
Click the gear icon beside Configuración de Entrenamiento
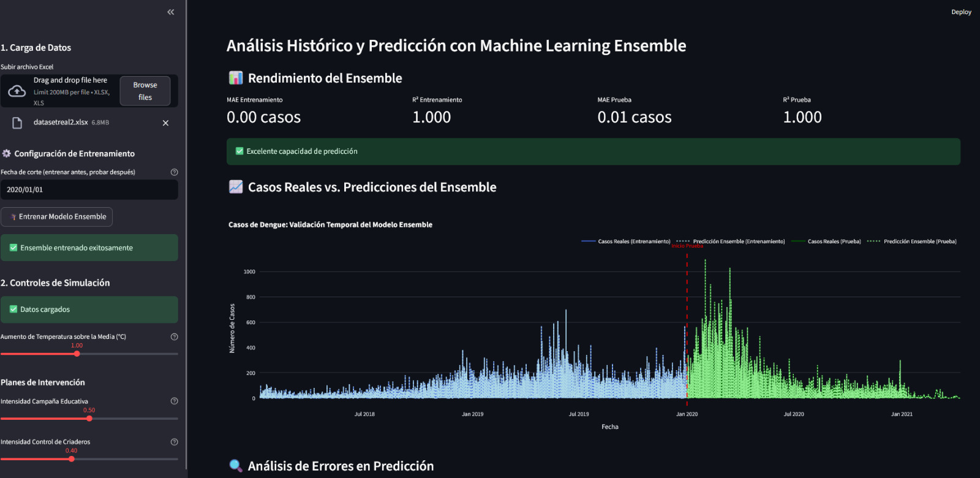[7, 153]
